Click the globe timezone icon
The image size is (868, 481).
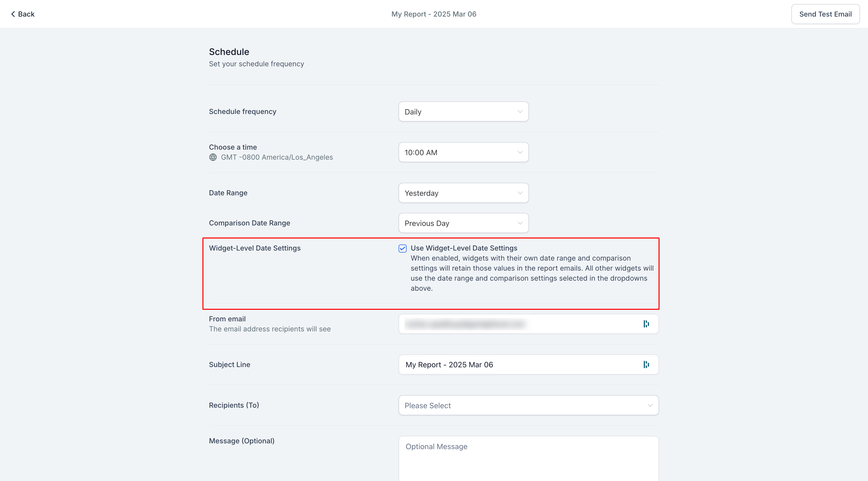213,157
